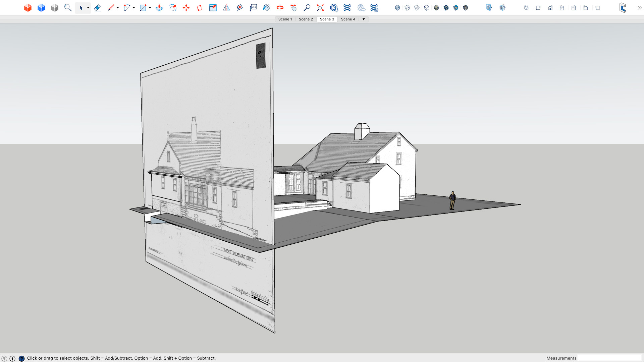
Task: Activate the Move tool
Action: [186, 8]
